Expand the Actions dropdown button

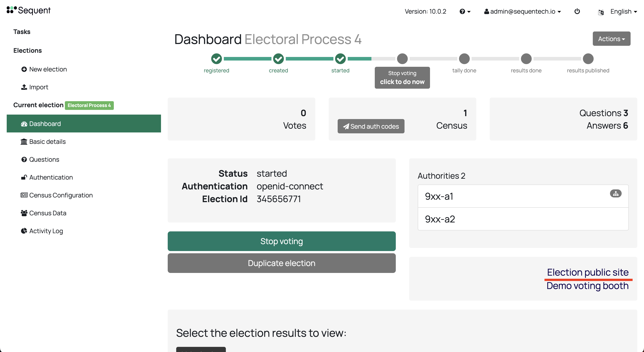click(611, 39)
